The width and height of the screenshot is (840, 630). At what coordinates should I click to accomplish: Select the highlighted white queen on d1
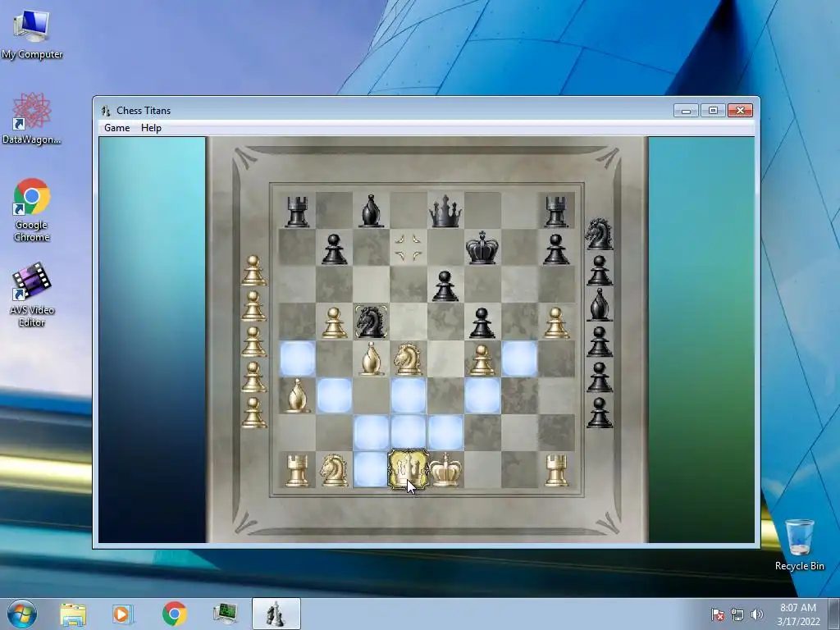click(409, 470)
